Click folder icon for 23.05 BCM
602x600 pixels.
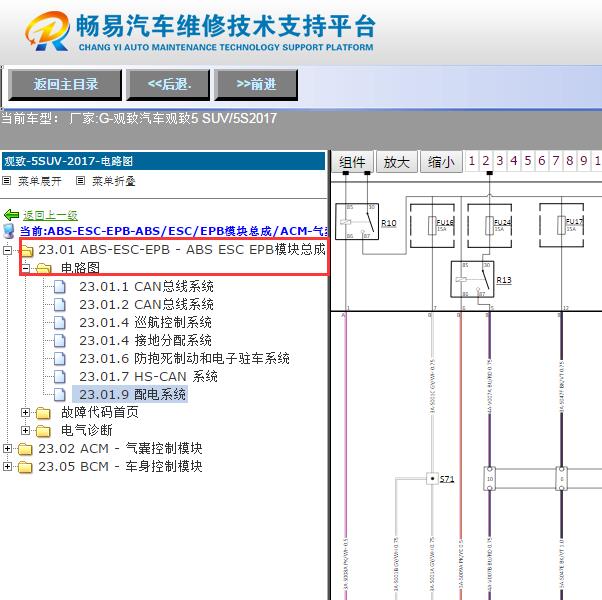coord(25,467)
